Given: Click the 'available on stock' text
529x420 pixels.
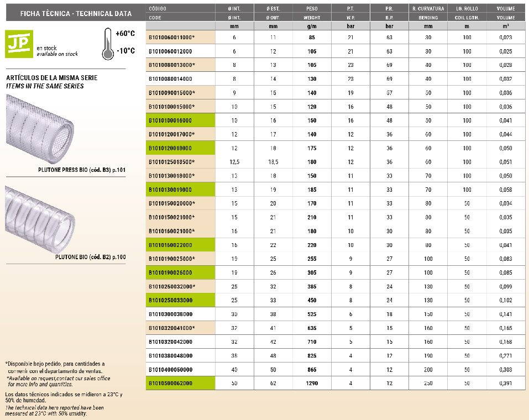Looking at the screenshot, I should pyautogui.click(x=57, y=54).
